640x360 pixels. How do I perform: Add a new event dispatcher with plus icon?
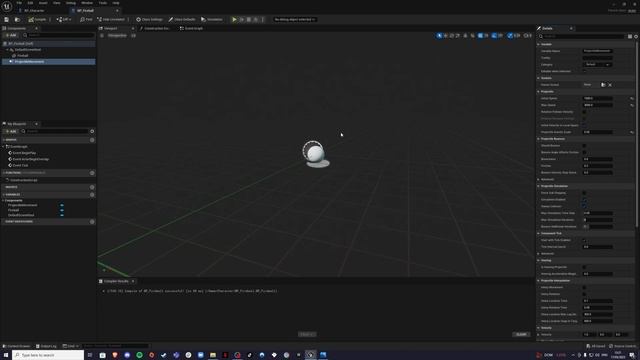pos(92,222)
